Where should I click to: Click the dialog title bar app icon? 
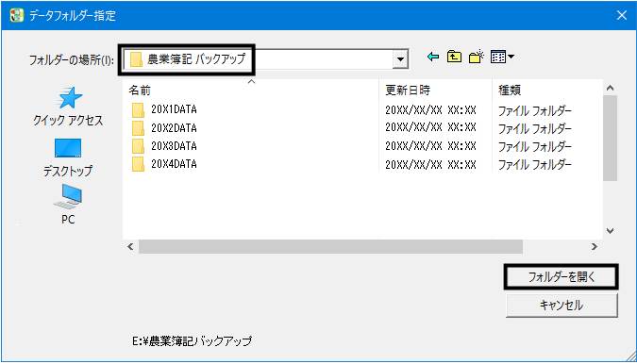tap(16, 15)
